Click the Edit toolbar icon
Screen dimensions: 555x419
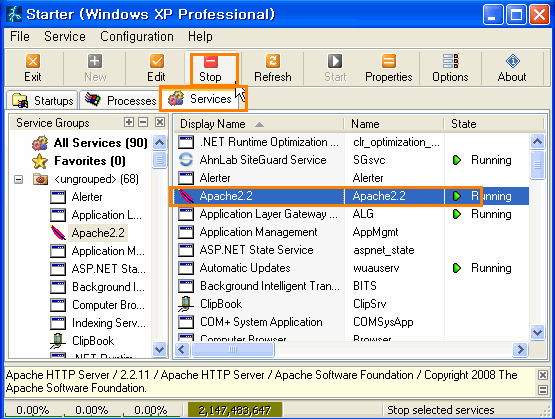click(x=156, y=68)
